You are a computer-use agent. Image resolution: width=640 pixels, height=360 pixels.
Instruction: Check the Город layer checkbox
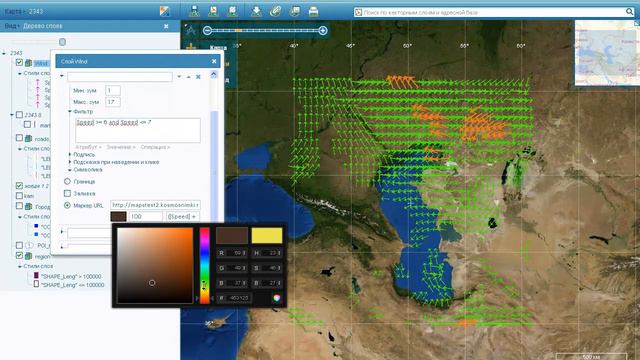coord(19,206)
